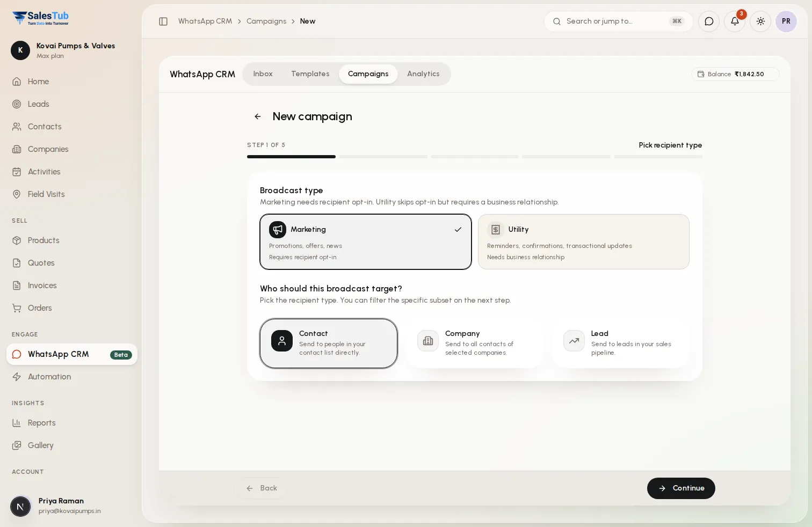
Task: Click the Beta badge on WhatsApp CRM
Action: pos(121,355)
